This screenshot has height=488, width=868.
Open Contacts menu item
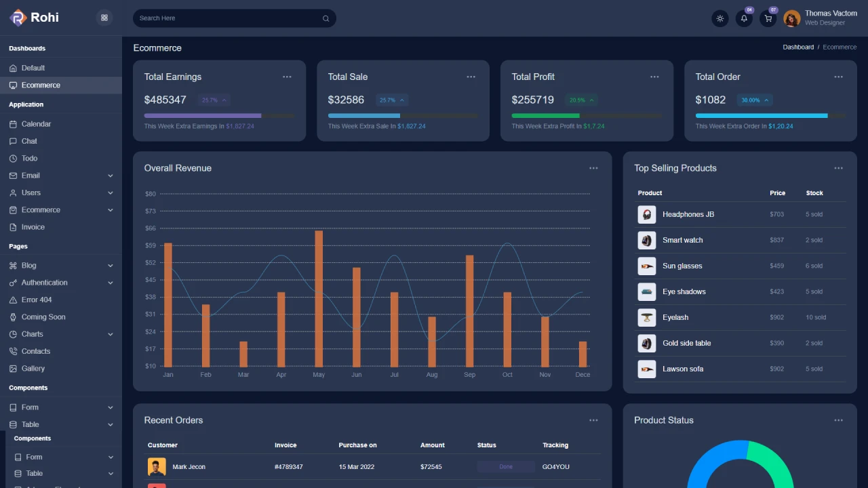click(x=61, y=351)
